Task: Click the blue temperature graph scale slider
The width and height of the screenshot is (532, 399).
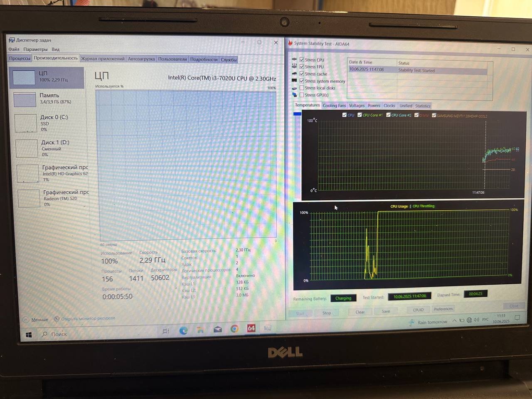Action: pos(297,114)
